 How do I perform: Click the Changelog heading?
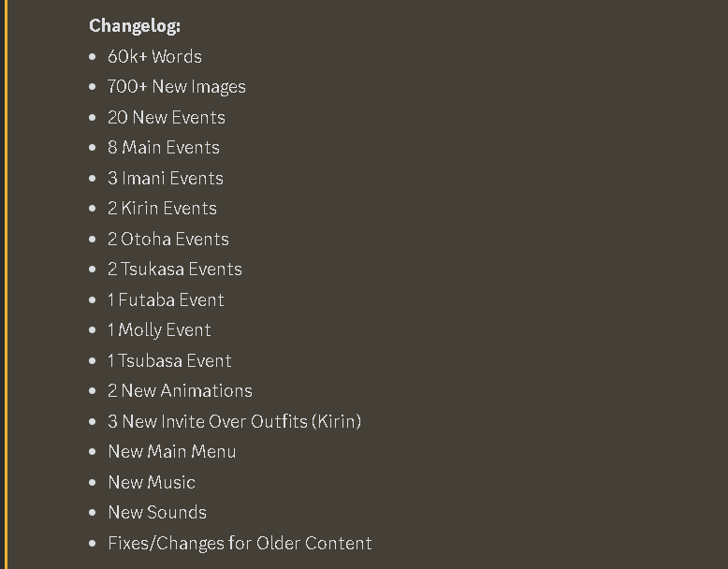coord(135,25)
